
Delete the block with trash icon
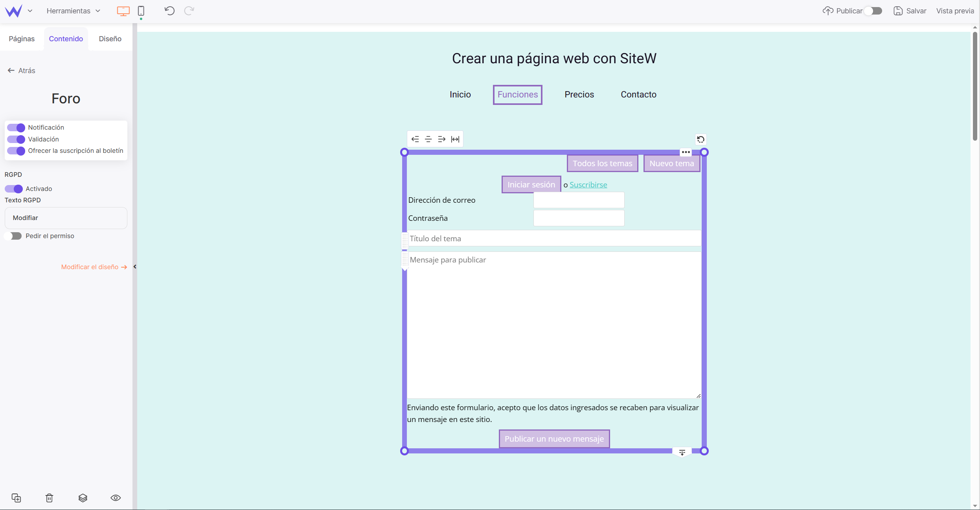(x=49, y=498)
